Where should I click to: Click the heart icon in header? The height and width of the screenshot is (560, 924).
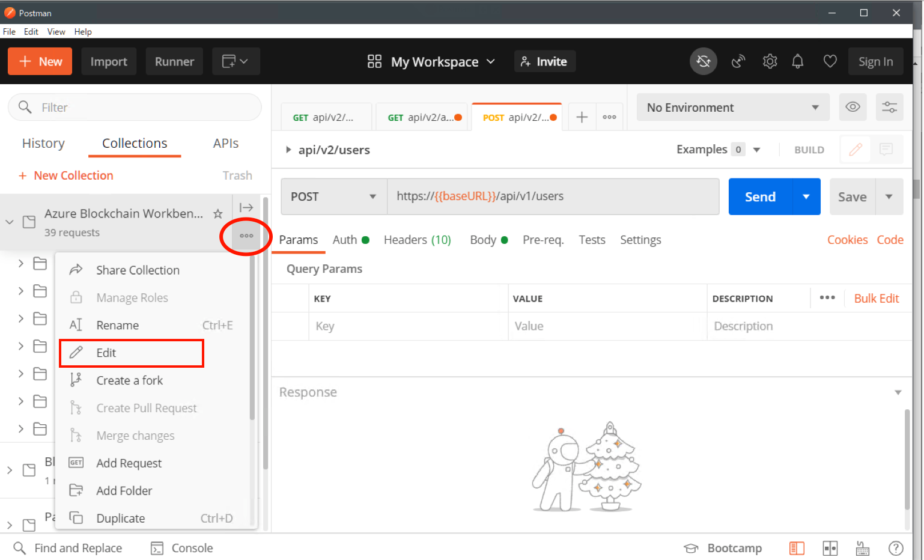[x=830, y=61]
